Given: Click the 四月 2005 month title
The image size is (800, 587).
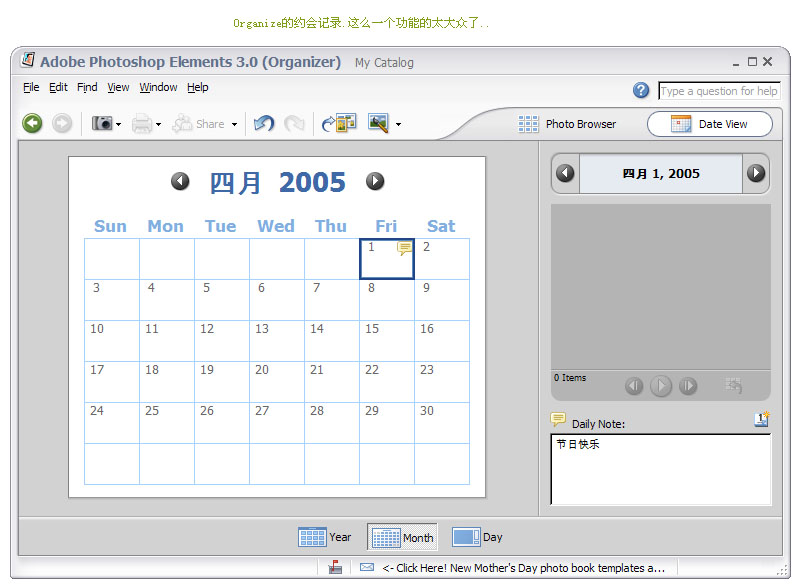Looking at the screenshot, I should (x=278, y=183).
